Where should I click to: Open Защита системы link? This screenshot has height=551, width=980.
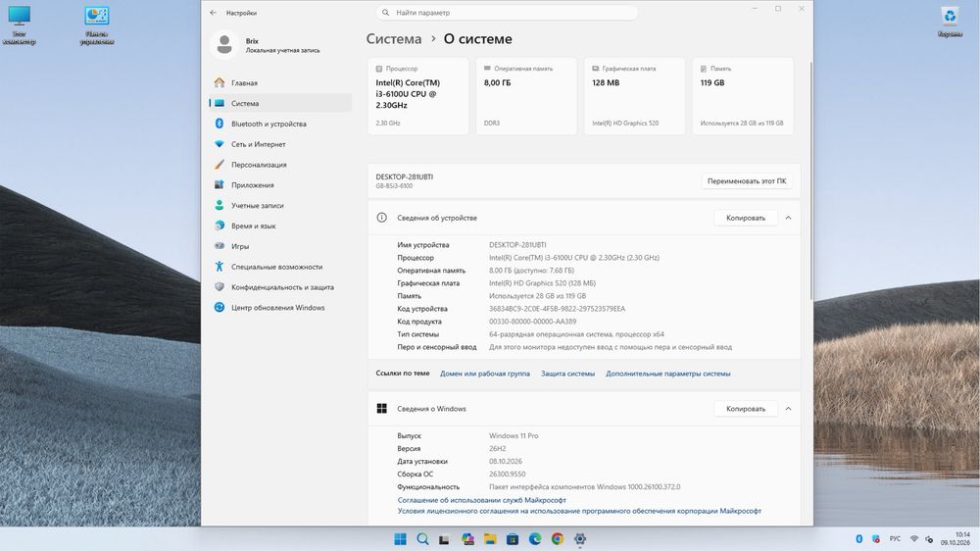pos(567,374)
